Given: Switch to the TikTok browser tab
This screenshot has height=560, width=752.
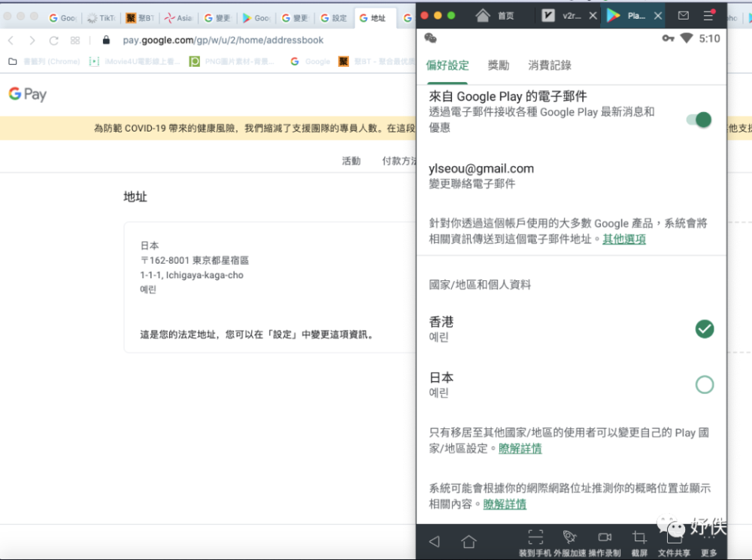Looking at the screenshot, I should [x=102, y=18].
